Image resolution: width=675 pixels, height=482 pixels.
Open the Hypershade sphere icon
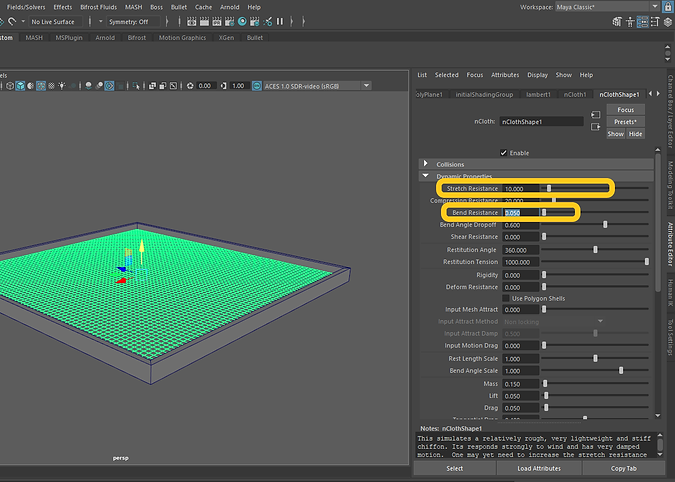(x=242, y=22)
